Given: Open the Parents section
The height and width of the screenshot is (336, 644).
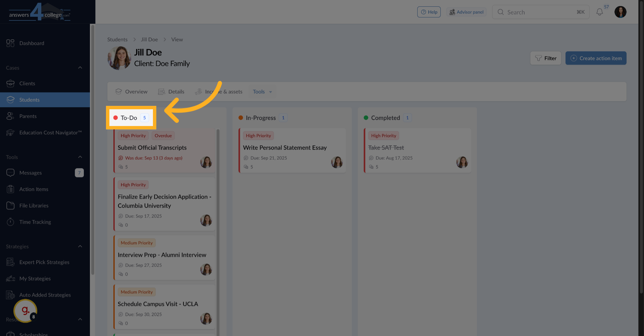Looking at the screenshot, I should point(28,116).
